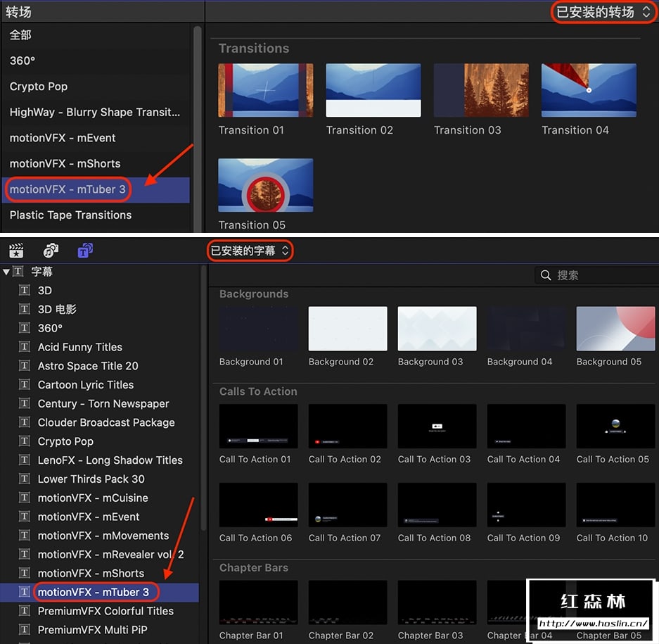The height and width of the screenshot is (644, 659).
Task: Select the Call To Action 06 thumbnail
Action: (259, 505)
